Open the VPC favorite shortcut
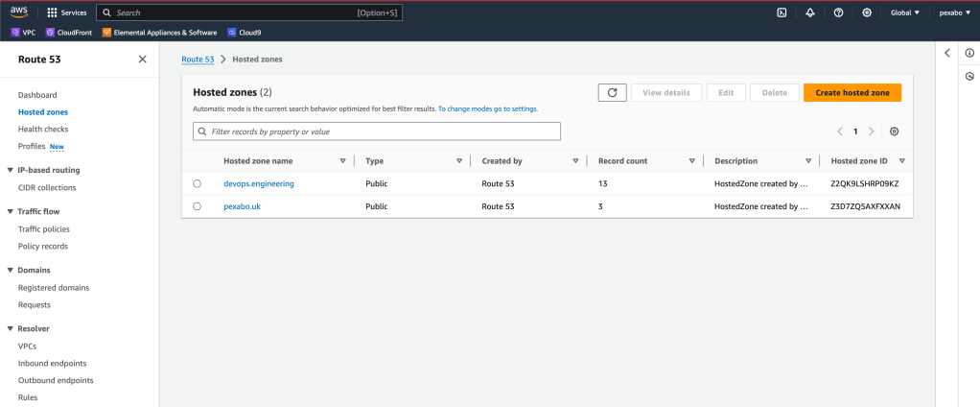The image size is (980, 407). [22, 33]
